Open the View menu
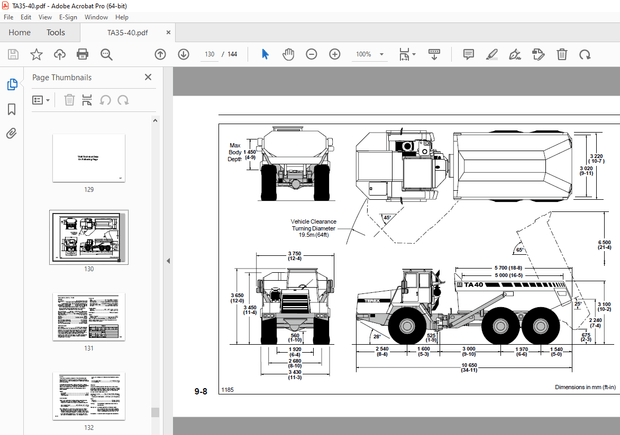This screenshot has width=620, height=435. [x=45, y=17]
